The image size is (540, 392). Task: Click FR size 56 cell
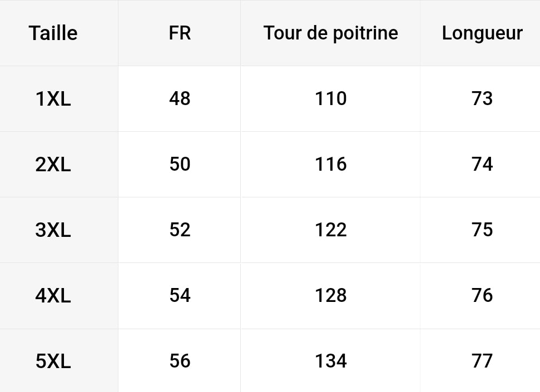coord(180,361)
